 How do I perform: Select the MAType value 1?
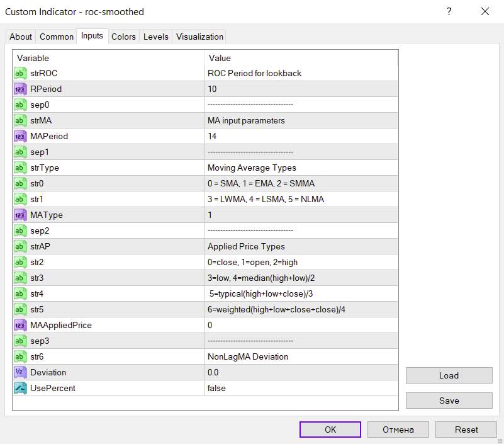coord(210,215)
